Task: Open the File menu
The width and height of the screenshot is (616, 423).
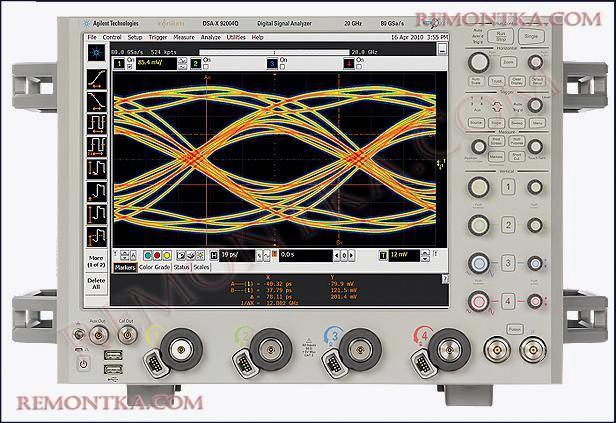Action: (x=92, y=37)
